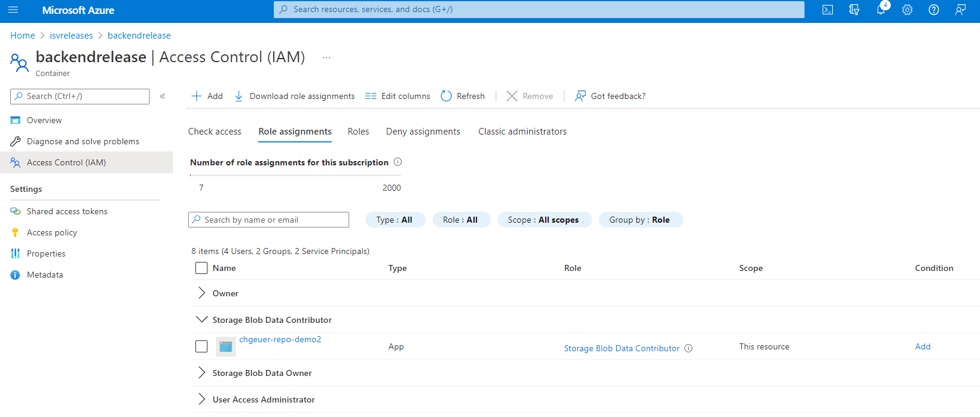This screenshot has height=417, width=980.
Task: Open the Type : All filter
Action: pos(395,220)
